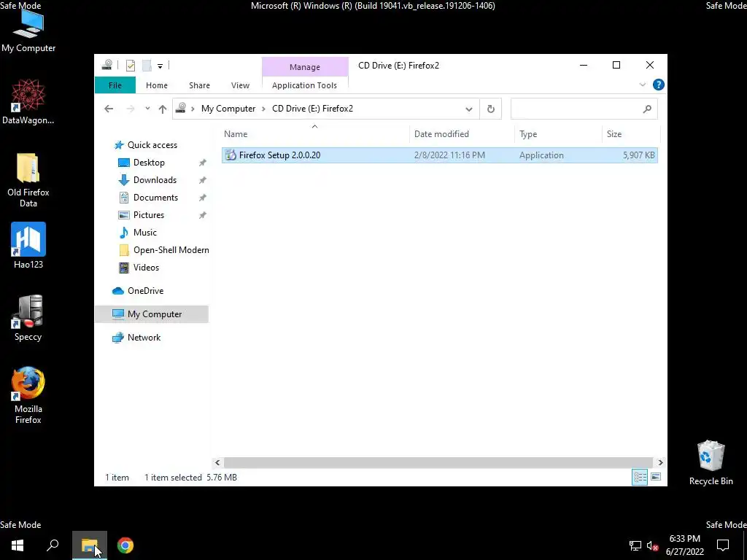Open taskbar search magnifier
The image size is (747, 560).
53,545
